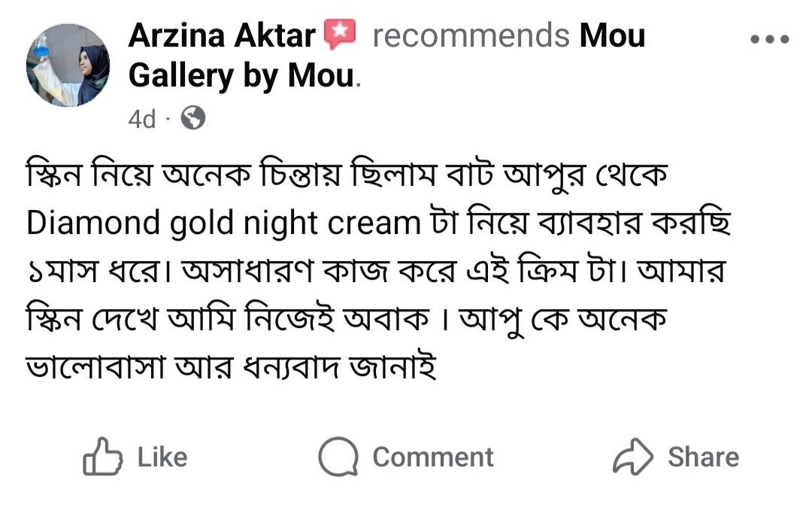Click the 4d post timestamp
Image resolution: width=812 pixels, height=507 pixels.
[141, 119]
